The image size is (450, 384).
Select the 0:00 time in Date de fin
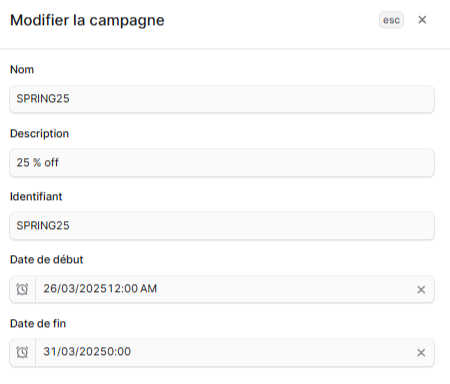[119, 352]
